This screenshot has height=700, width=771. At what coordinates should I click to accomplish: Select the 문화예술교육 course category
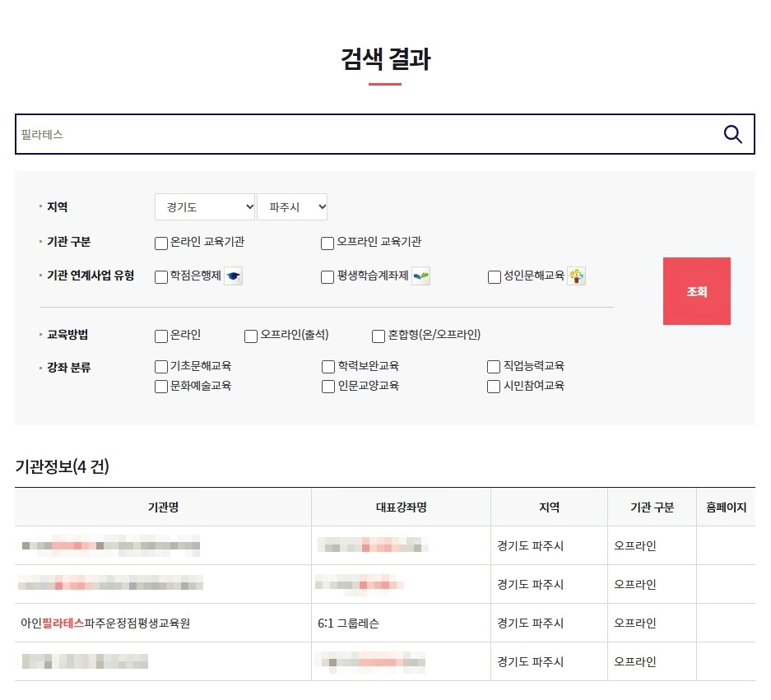(x=161, y=387)
